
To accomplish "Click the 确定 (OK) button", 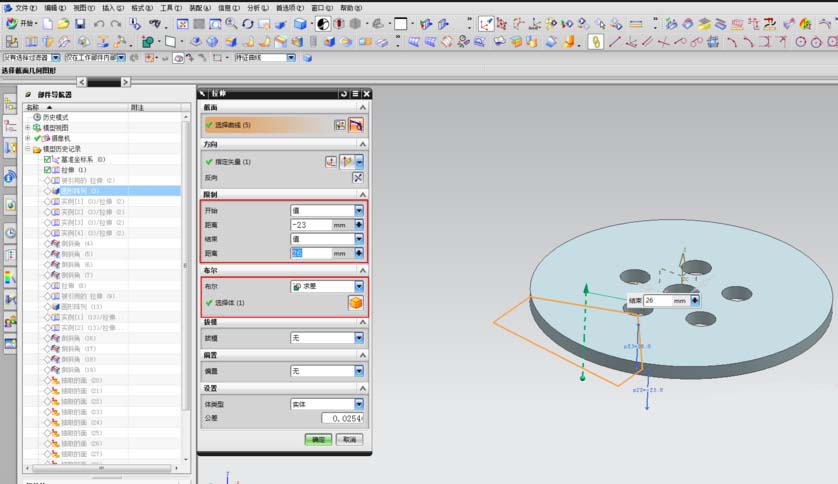I will point(319,439).
